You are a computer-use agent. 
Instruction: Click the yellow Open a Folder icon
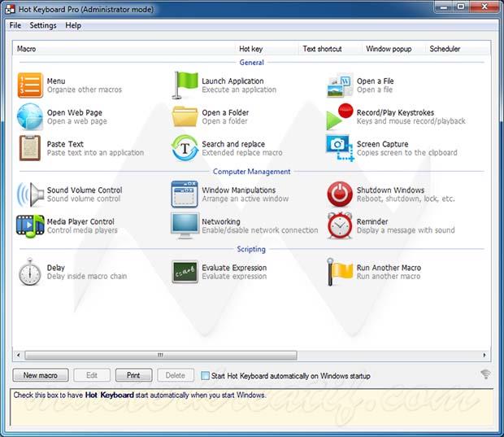coord(185,116)
